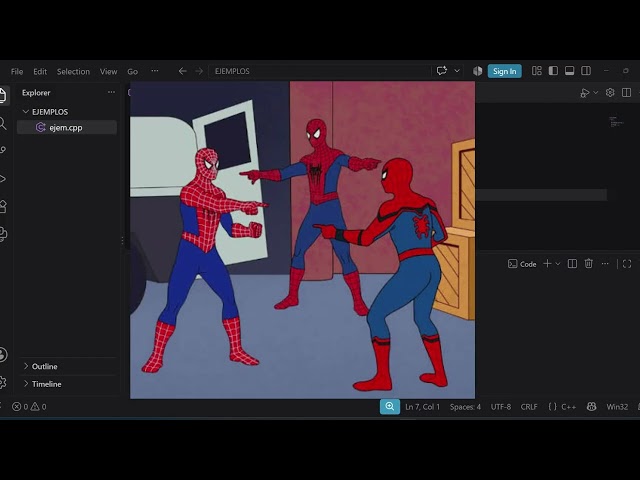Change indentation via Spaces: 4
The height and width of the screenshot is (480, 640).
(x=465, y=407)
